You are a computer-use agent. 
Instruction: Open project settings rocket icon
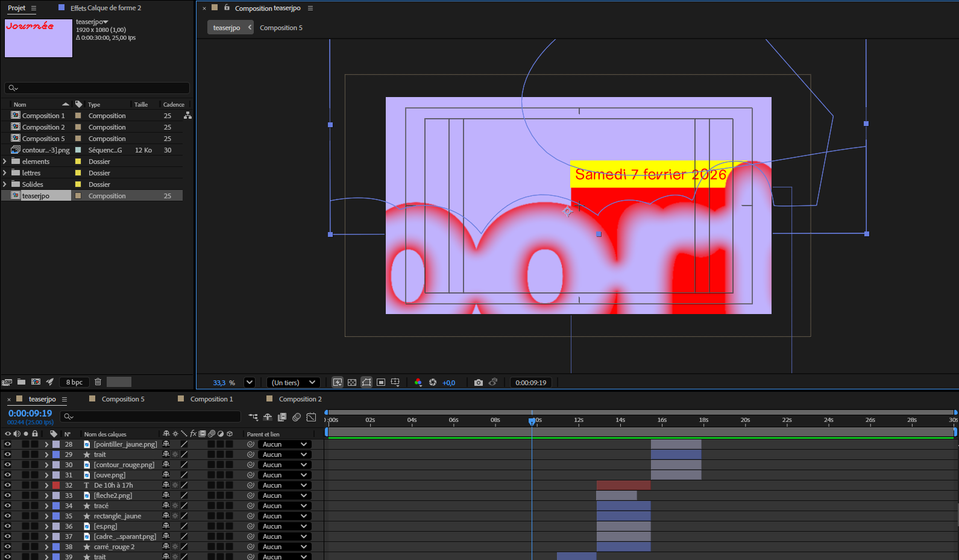[50, 382]
